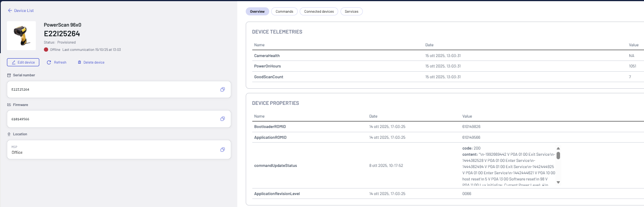Image resolution: width=644 pixels, height=207 pixels.
Task: Click the pencil icon in Edit device
Action: click(14, 62)
